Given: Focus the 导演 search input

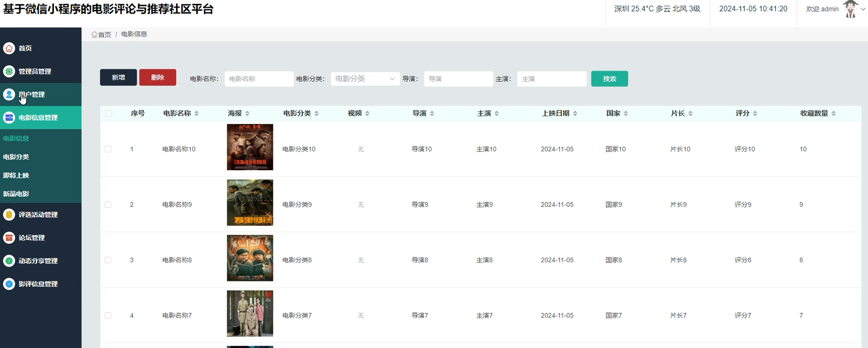Looking at the screenshot, I should (459, 79).
